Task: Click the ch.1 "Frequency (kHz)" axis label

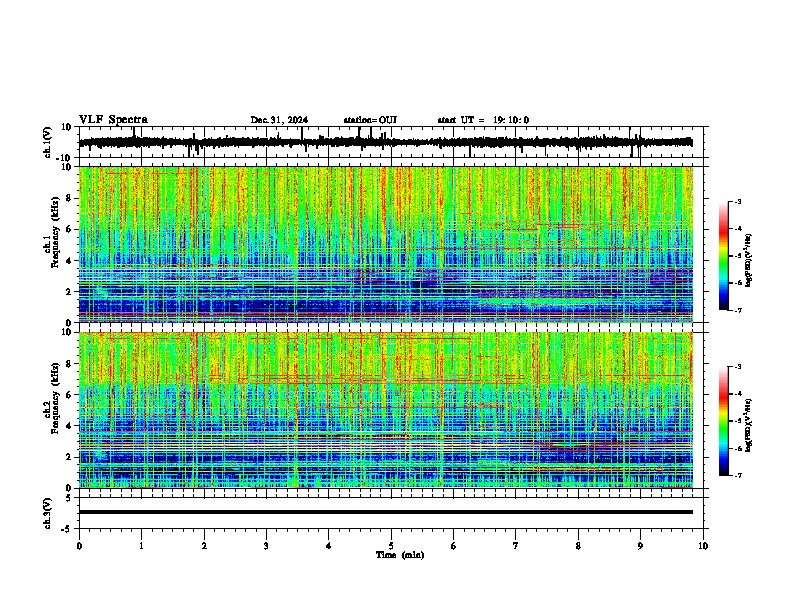Action: (54, 232)
